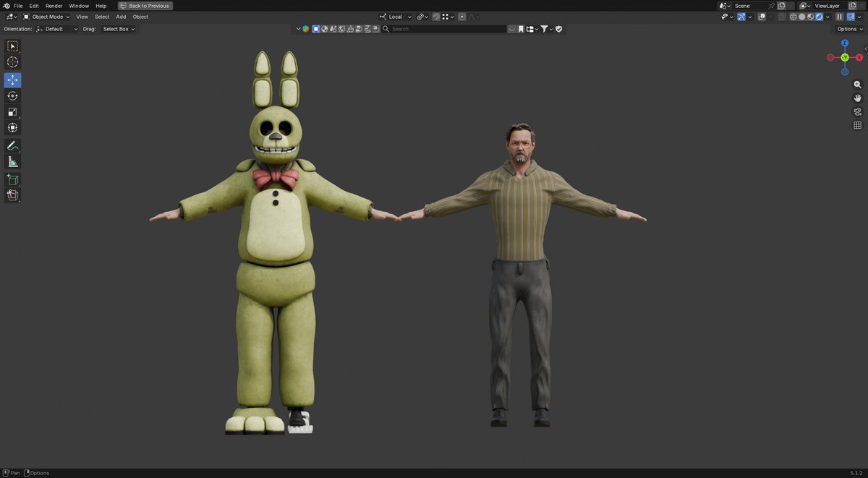
Task: Pick the Rotate tool
Action: click(12, 96)
